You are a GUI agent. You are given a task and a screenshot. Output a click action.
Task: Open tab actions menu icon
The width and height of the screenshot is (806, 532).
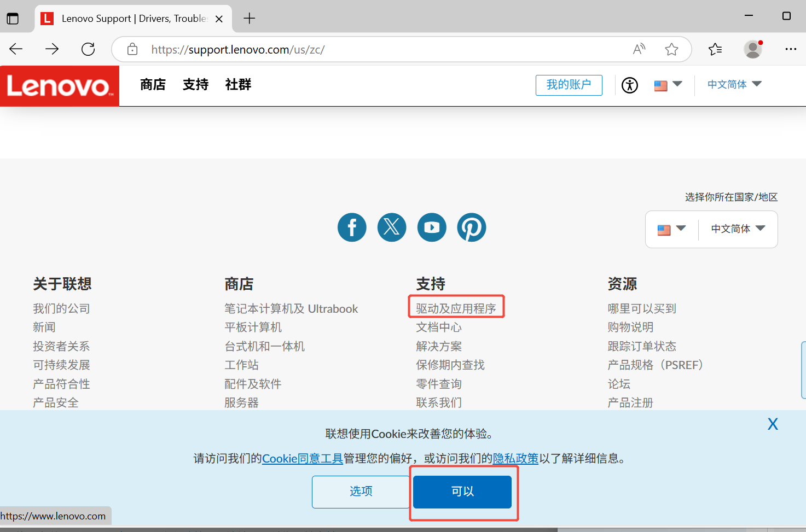pyautogui.click(x=13, y=19)
